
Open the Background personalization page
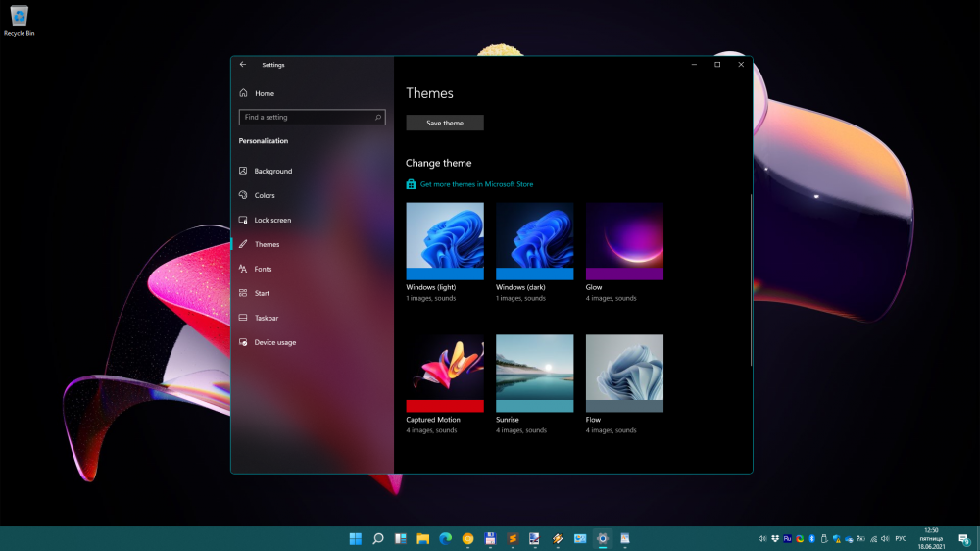click(272, 171)
